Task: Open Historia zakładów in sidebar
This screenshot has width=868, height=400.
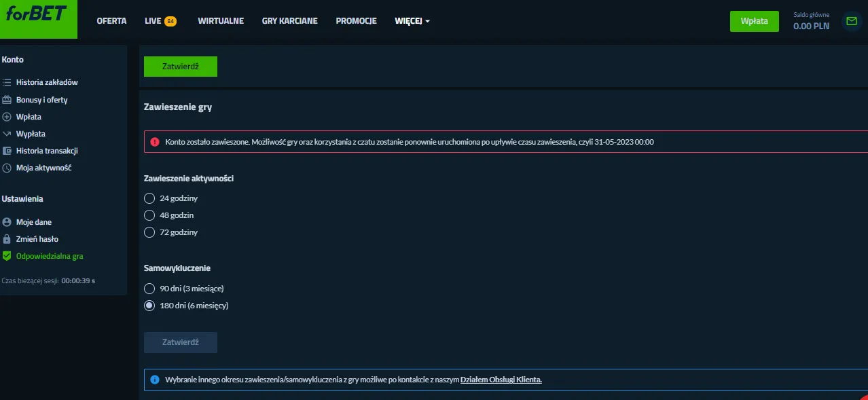Action: [47, 82]
